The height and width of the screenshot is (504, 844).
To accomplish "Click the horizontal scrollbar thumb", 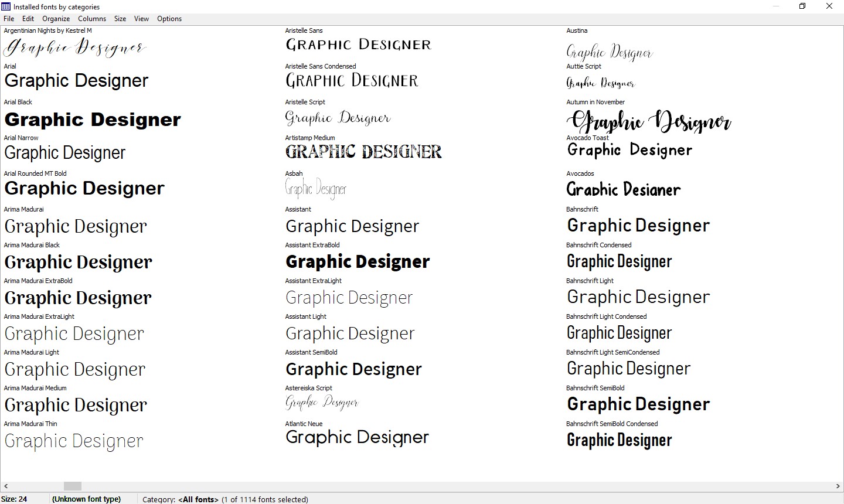I will [x=72, y=486].
